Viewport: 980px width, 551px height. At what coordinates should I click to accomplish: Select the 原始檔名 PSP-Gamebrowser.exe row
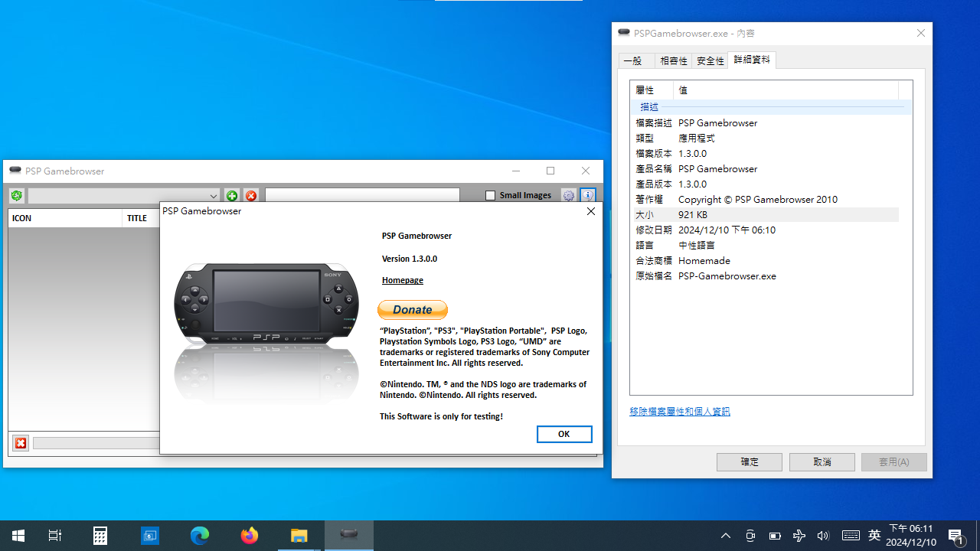pos(766,276)
